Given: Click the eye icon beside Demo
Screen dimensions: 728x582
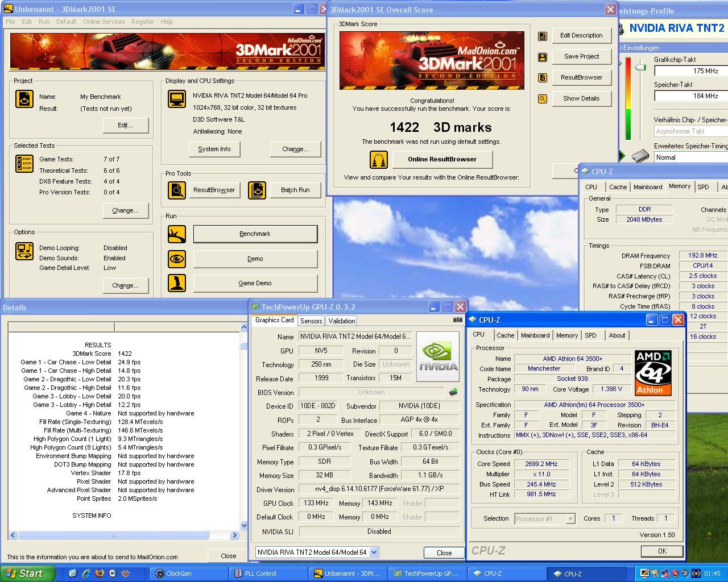Looking at the screenshot, I should [177, 259].
